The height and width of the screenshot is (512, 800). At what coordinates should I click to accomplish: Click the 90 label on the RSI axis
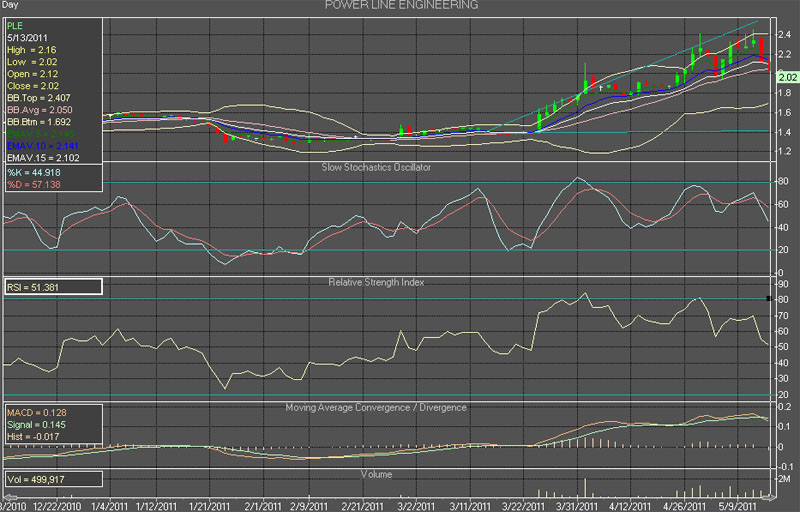(x=783, y=284)
